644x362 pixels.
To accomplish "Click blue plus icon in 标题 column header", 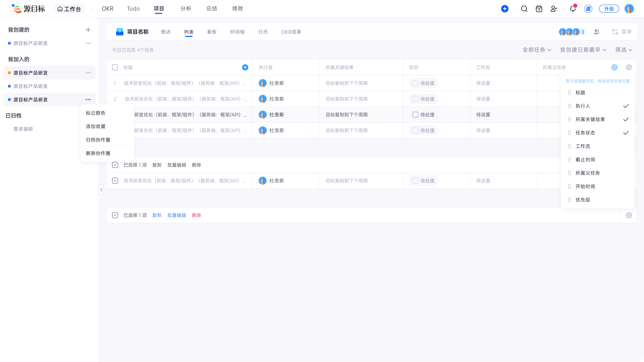I will coord(245,67).
